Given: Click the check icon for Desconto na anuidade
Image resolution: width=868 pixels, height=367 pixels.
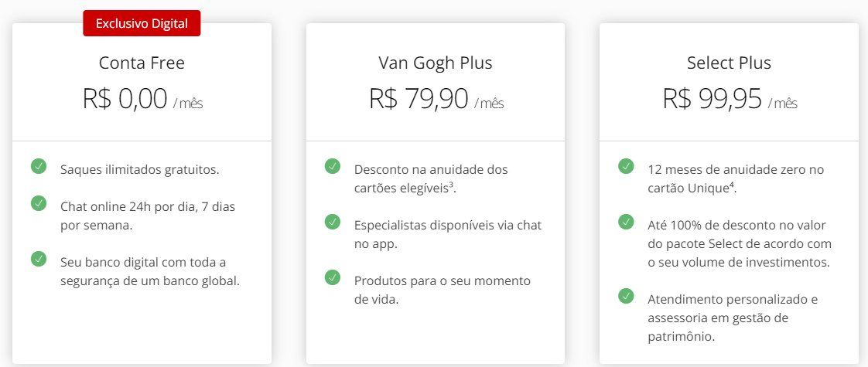Looking at the screenshot, I should click(x=332, y=166).
